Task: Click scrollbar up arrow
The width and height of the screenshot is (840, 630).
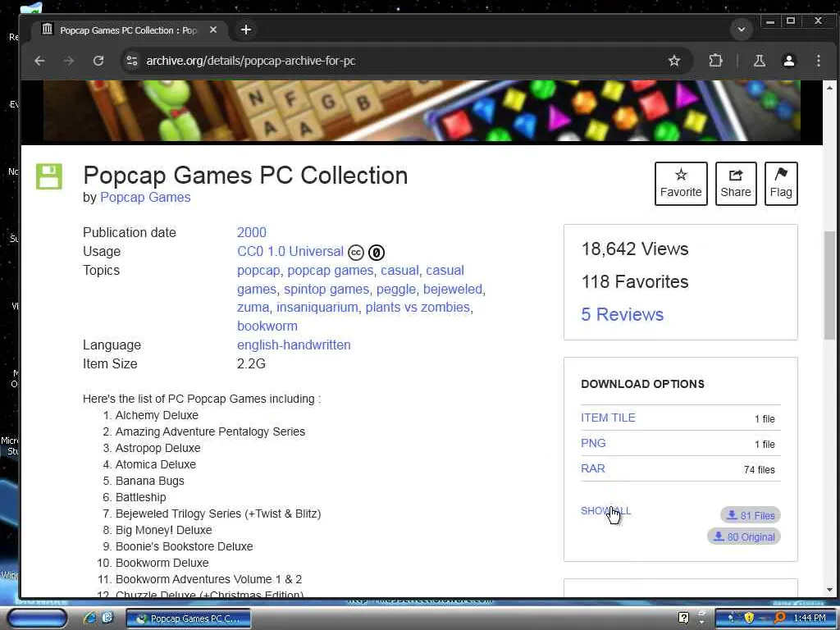Action: tap(829, 87)
